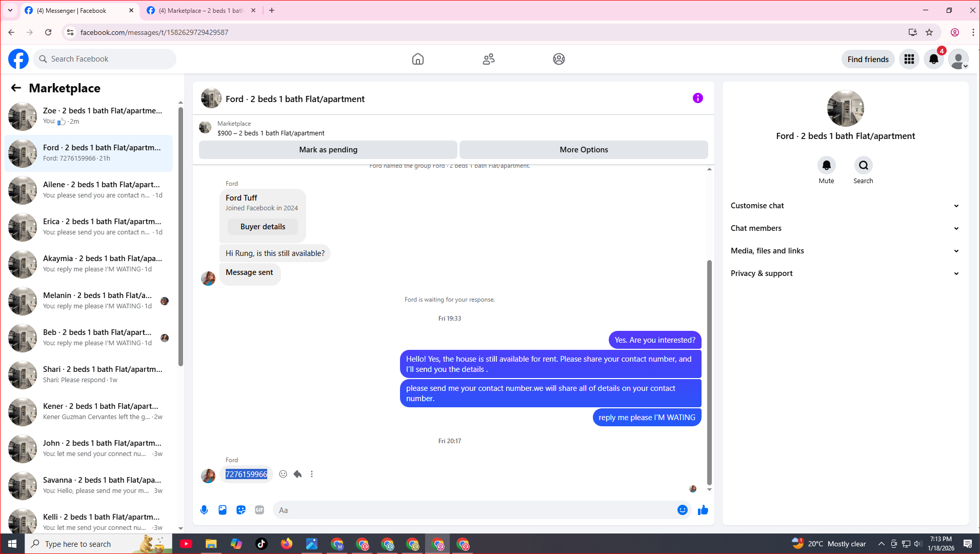Open Shari · 2 beds conversation
980x554 pixels.
tap(89, 374)
